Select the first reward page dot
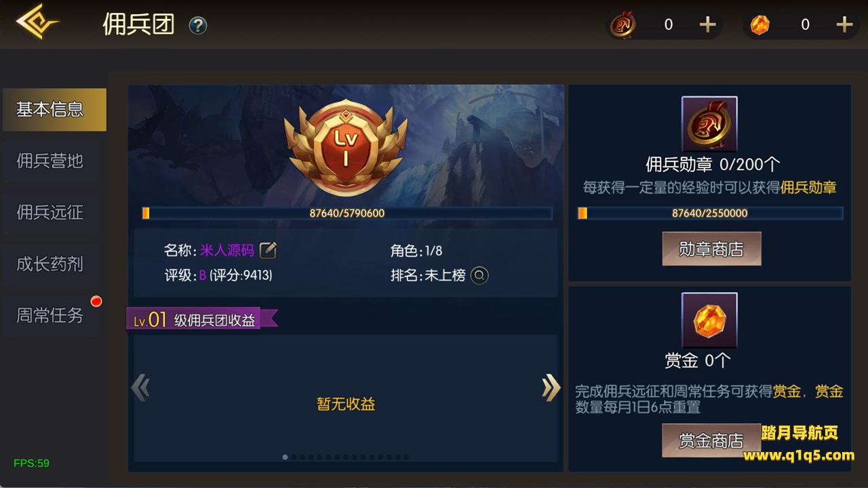This screenshot has height=488, width=868. (x=285, y=457)
